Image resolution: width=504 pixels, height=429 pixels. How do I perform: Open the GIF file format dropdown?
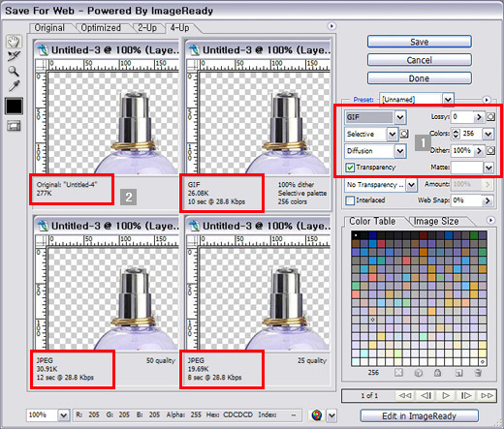(400, 117)
